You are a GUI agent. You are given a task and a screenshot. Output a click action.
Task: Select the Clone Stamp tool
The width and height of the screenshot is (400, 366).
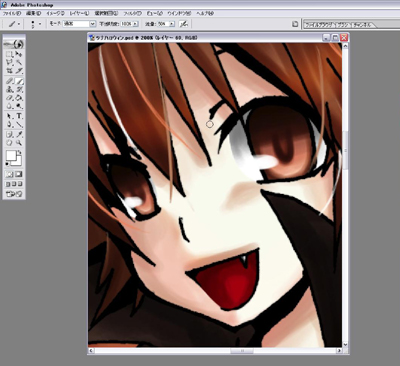pyautogui.click(x=9, y=89)
